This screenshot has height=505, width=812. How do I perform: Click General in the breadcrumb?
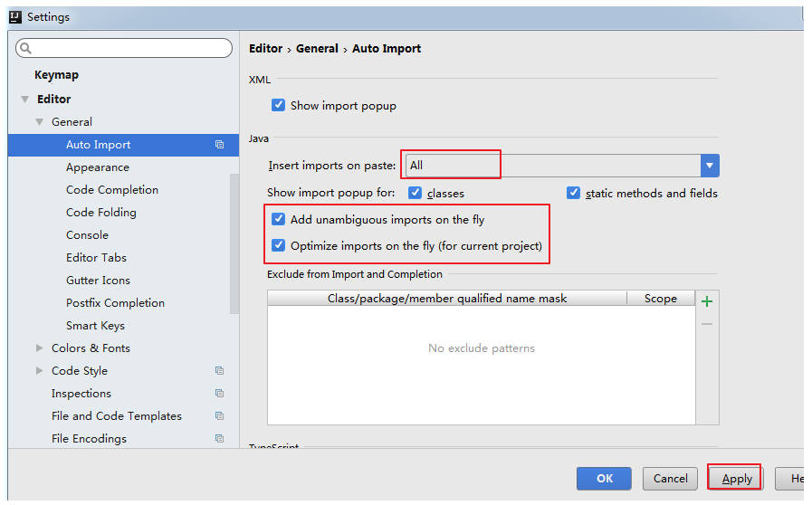pos(317,49)
